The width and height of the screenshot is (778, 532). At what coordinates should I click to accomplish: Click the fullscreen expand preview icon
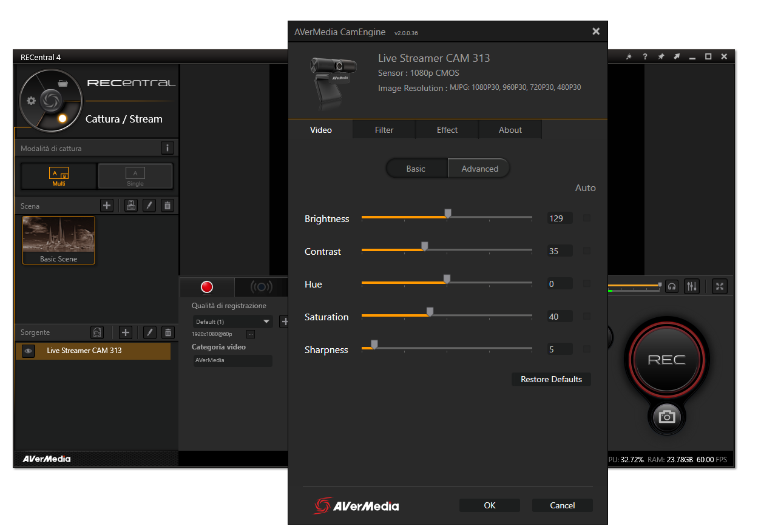point(720,286)
